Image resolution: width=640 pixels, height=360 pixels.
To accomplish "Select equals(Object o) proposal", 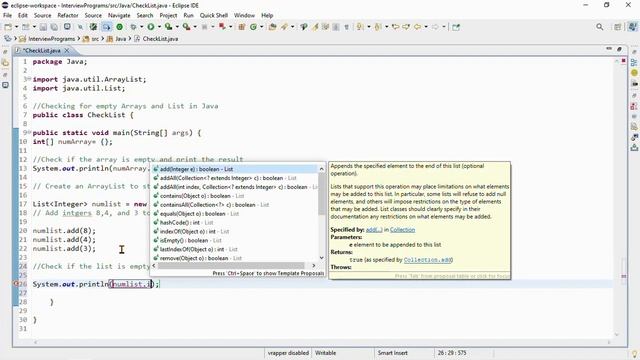I will point(234,213).
